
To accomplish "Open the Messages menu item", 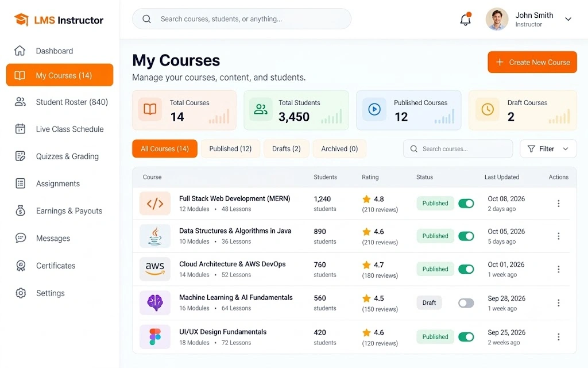I will (x=60, y=238).
